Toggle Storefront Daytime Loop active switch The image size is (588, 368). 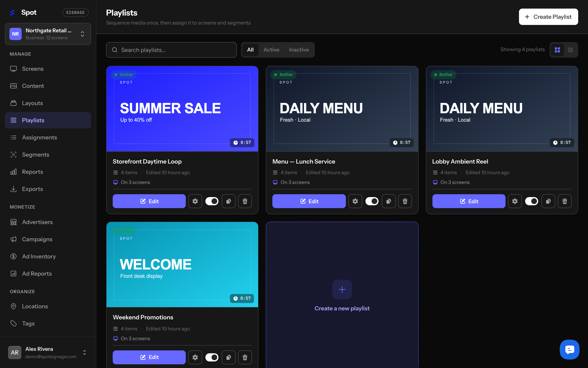tap(212, 201)
